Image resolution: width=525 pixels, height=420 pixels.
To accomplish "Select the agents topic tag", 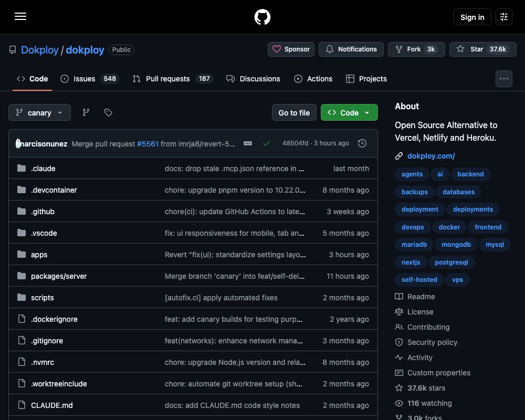I will 412,174.
